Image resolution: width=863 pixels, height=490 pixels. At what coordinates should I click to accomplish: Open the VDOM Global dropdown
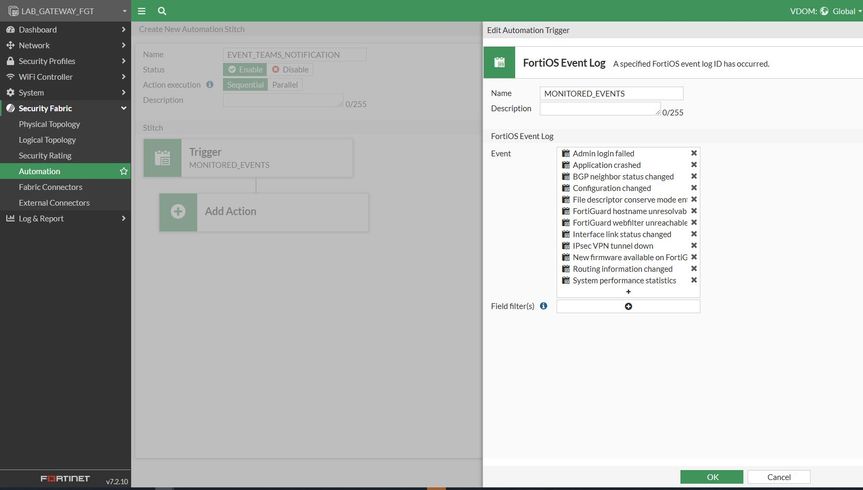click(847, 11)
